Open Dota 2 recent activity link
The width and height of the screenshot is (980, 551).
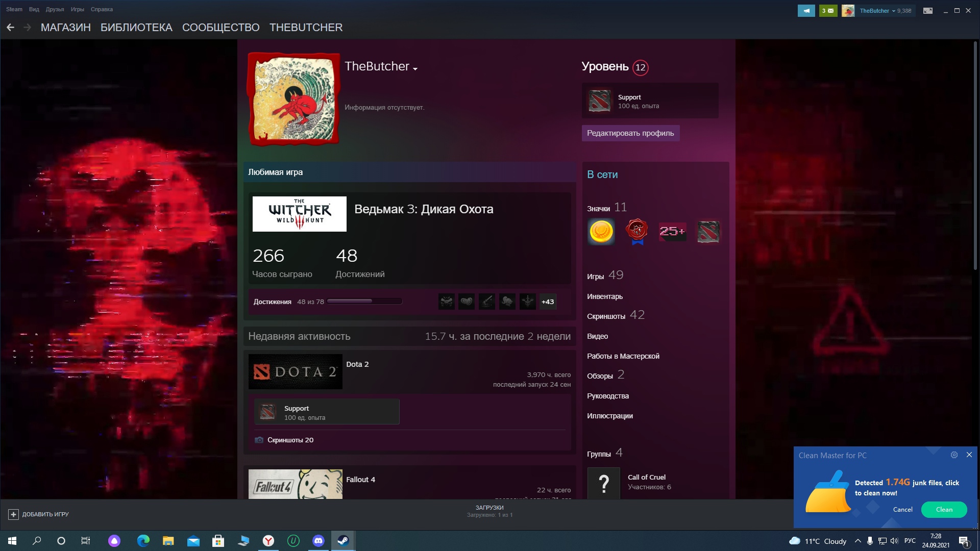tap(357, 364)
